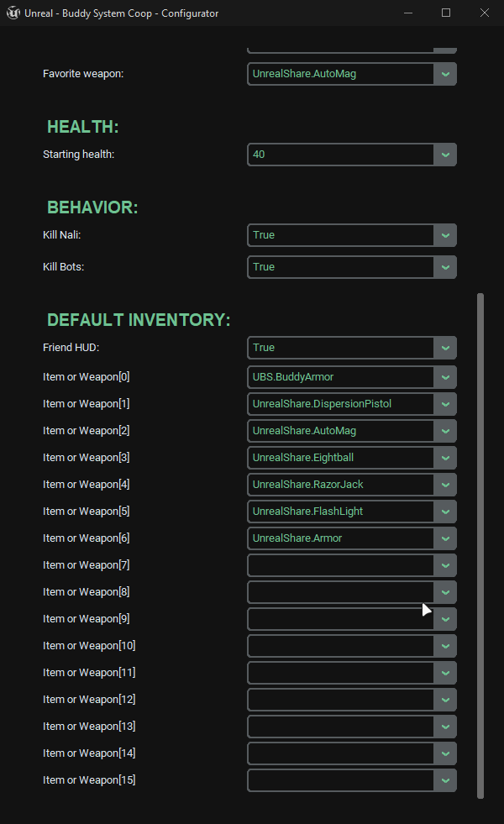Click the chevron of Item or Weapon[7]
Viewport: 504px width, 824px height.
pos(445,565)
